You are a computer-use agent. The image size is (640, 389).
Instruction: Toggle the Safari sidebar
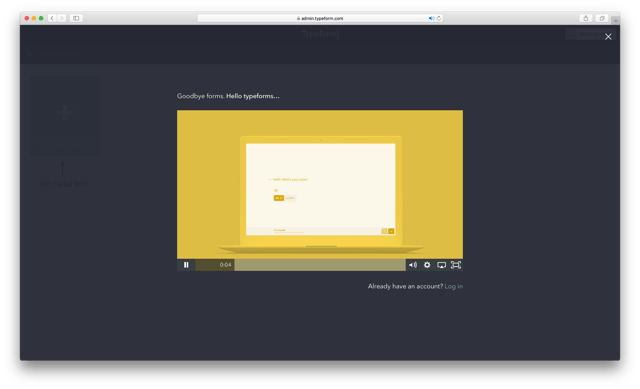76,18
